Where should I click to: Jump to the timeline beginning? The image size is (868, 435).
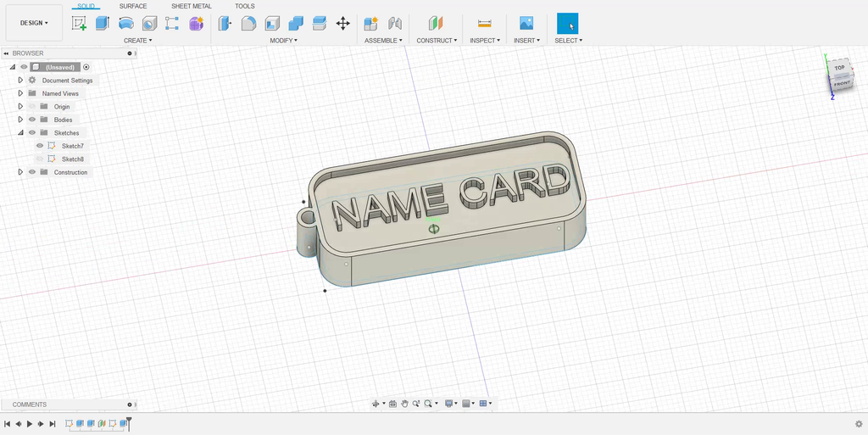coord(7,424)
